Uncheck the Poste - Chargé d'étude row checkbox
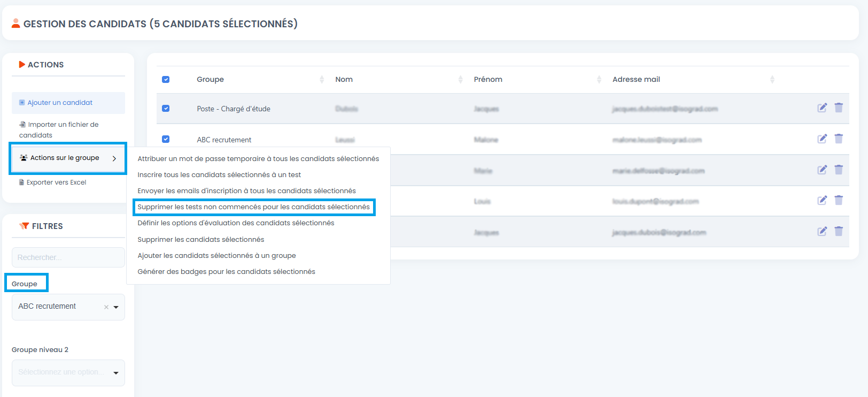Image resolution: width=868 pixels, height=397 pixels. [166, 108]
